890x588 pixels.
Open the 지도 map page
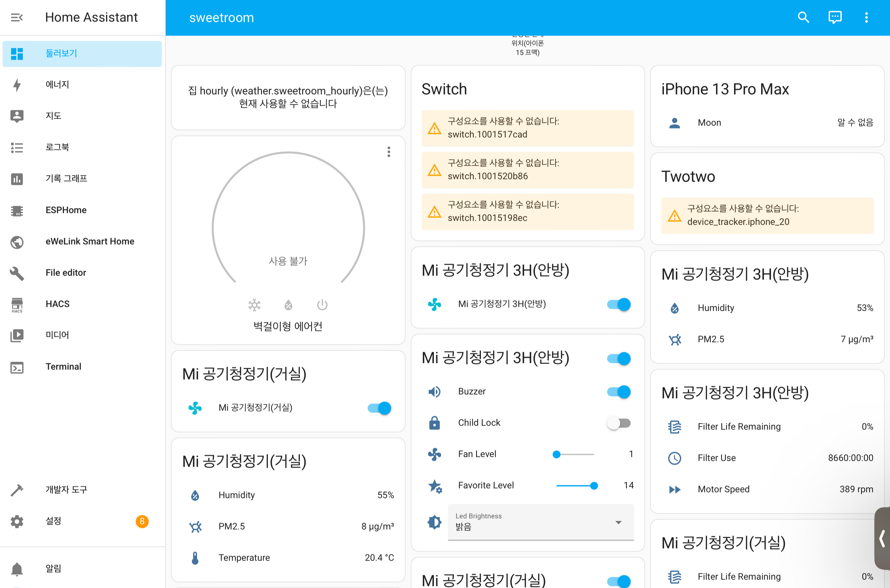point(82,116)
